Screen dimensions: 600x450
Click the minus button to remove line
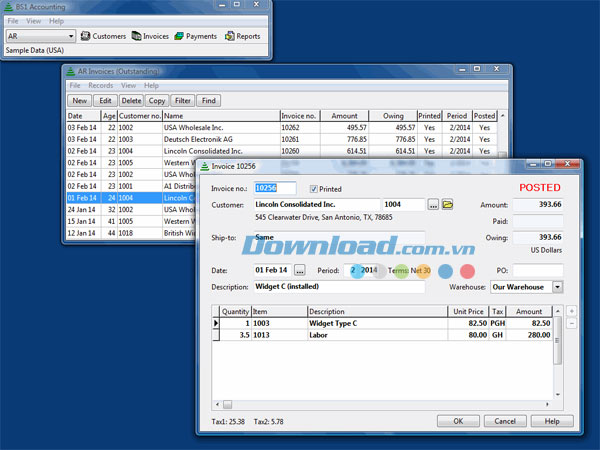[571, 324]
